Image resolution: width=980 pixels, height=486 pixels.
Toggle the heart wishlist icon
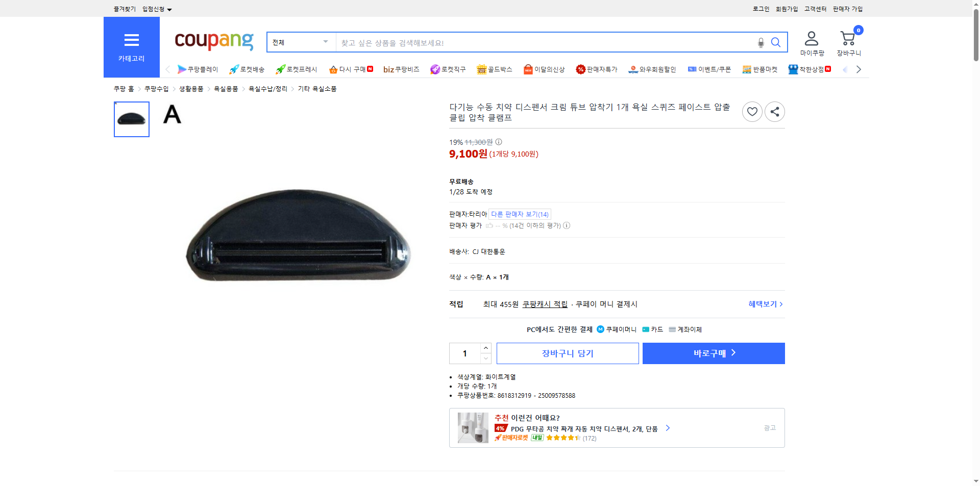click(752, 111)
